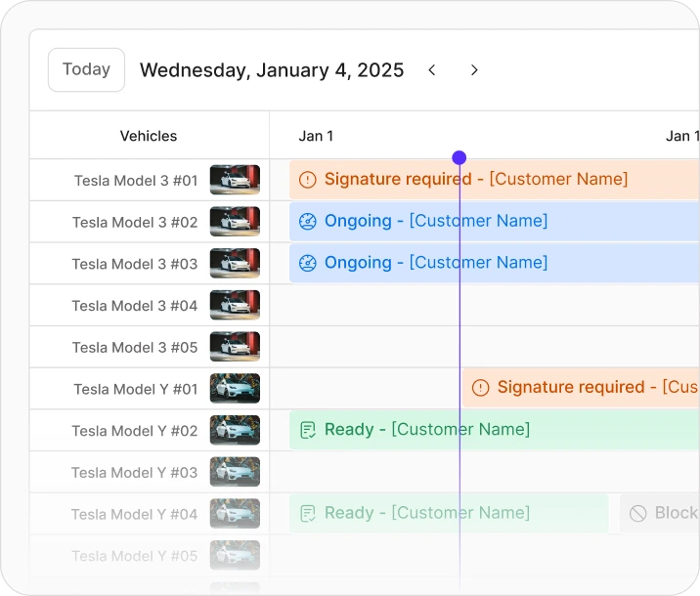The image size is (700, 596).
Task: Click Tesla Model 3 #02 car thumbnail
Action: point(235,221)
